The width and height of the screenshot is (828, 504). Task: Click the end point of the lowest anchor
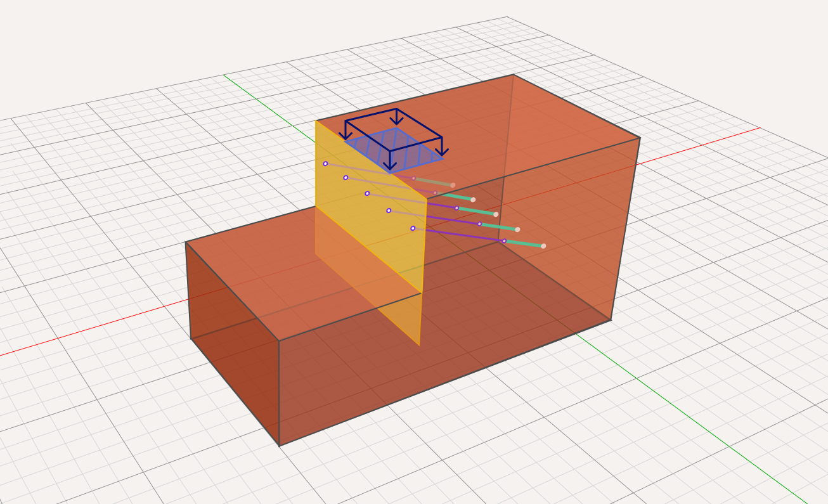coord(543,246)
